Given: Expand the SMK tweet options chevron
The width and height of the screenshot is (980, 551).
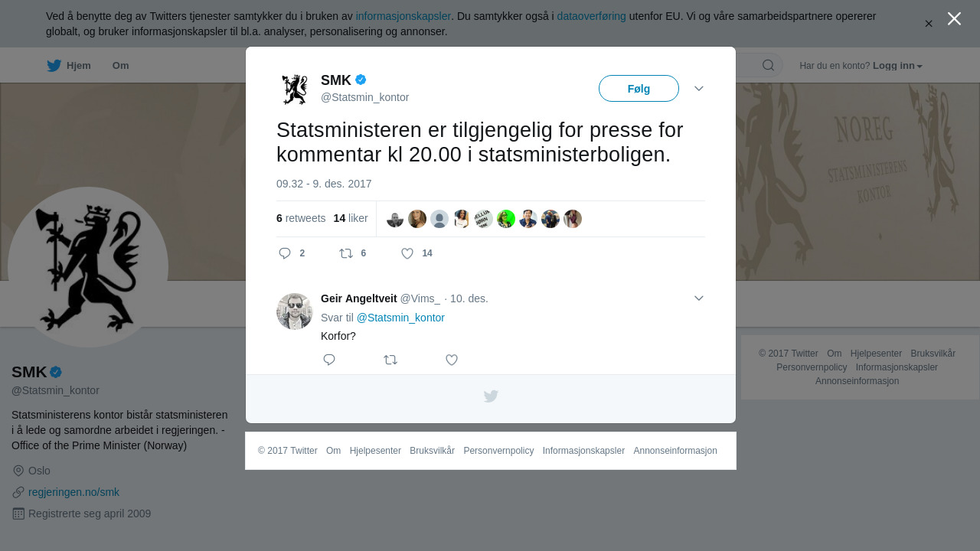Looking at the screenshot, I should click(x=699, y=89).
